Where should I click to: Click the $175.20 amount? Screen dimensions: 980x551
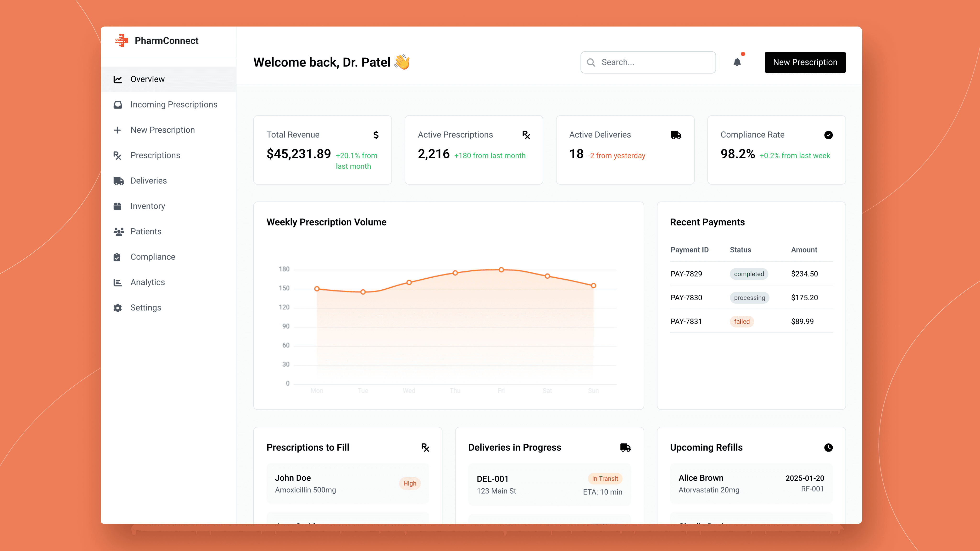click(x=804, y=298)
